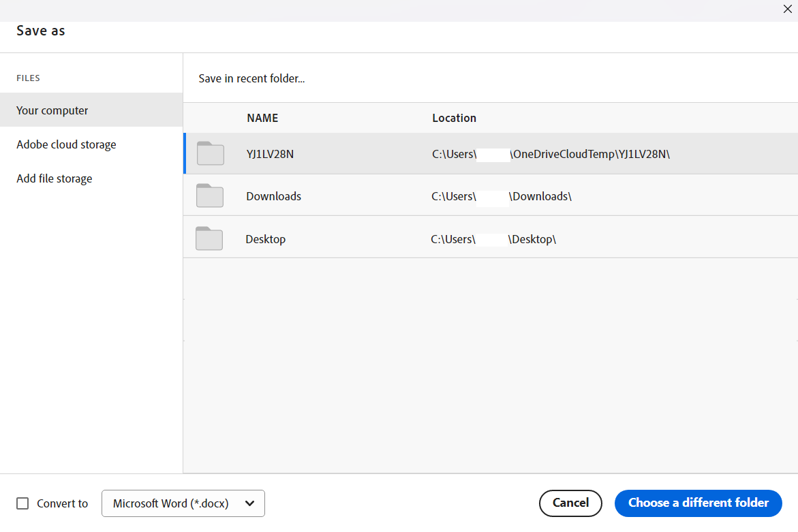Click Choose a different folder button
The height and width of the screenshot is (532, 798).
click(698, 503)
